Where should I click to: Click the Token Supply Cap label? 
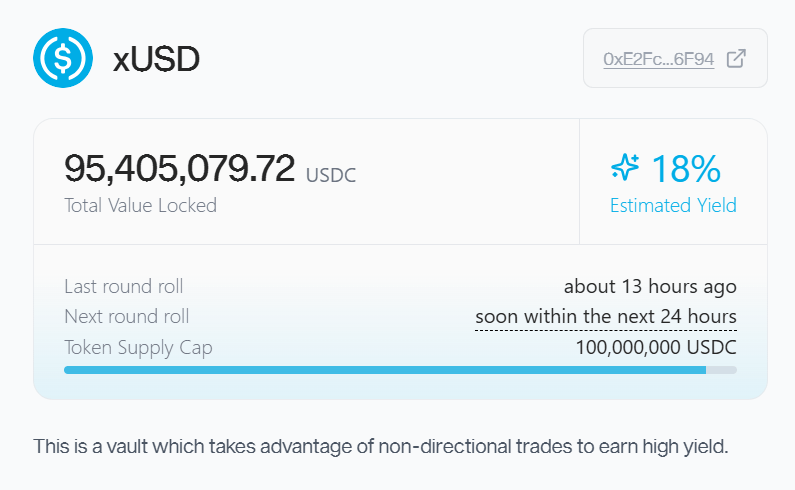tap(138, 348)
